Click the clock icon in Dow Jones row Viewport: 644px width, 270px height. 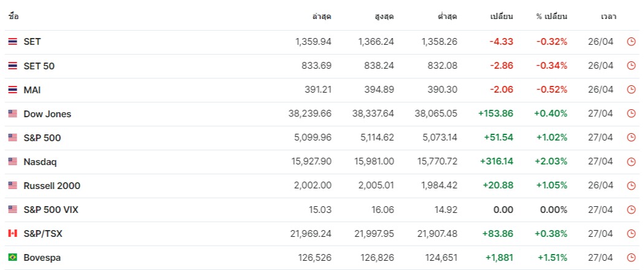click(x=631, y=114)
